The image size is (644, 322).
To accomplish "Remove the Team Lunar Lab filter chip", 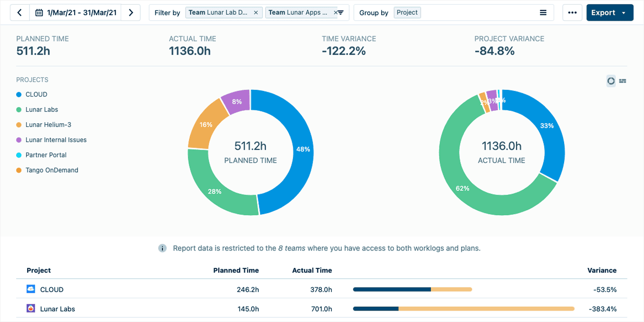I will coord(256,13).
